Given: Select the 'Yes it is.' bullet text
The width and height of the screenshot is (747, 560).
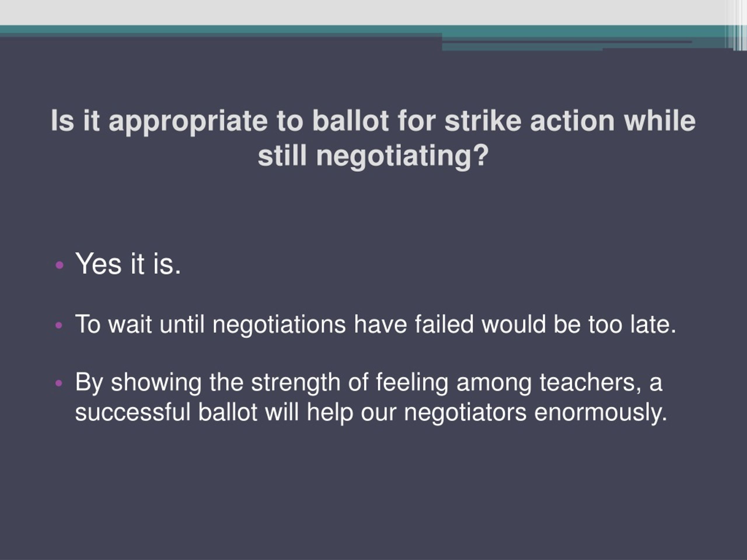Looking at the screenshot, I should 128,264.
